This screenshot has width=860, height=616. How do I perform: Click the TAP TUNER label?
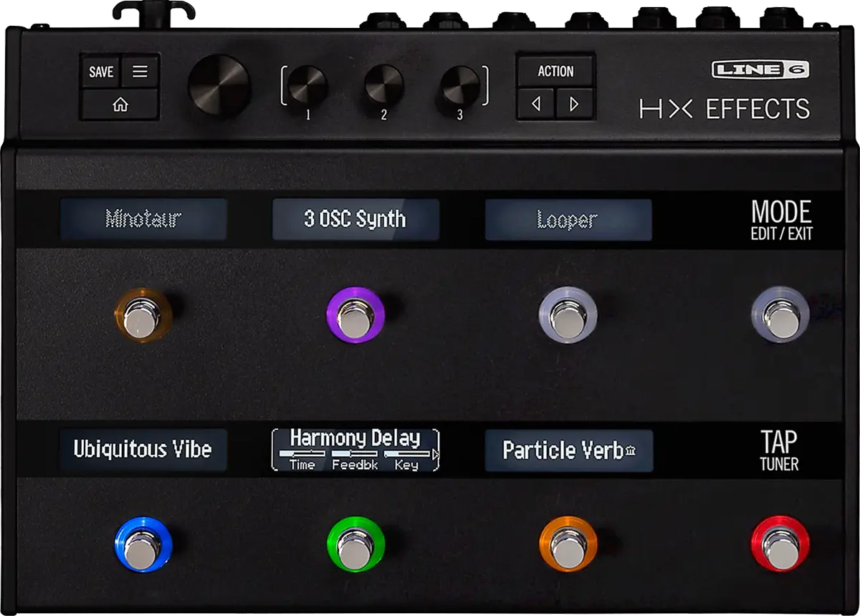click(x=779, y=451)
